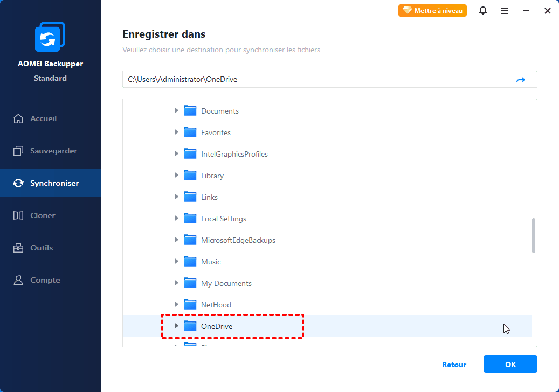
Task: Open the Outils section
Action: [42, 248]
